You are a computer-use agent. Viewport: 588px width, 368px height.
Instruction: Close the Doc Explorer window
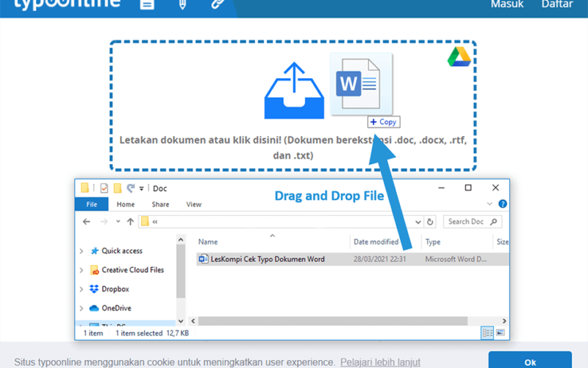tap(495, 188)
